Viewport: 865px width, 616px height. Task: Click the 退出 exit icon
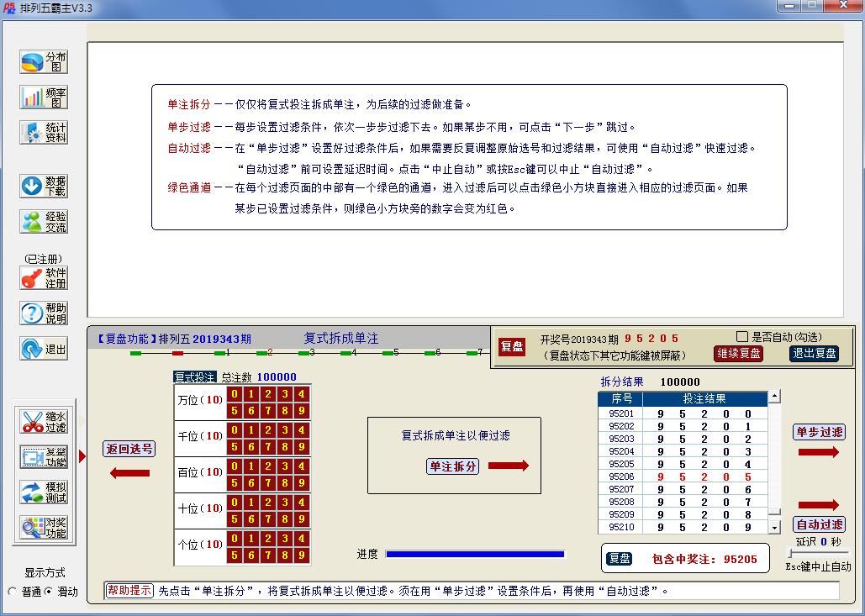[42, 348]
